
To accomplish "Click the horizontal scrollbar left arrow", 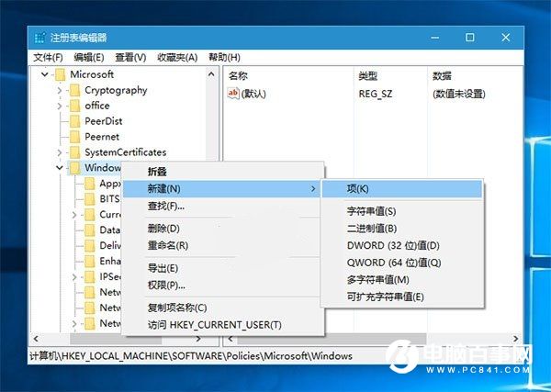I will (x=36, y=339).
